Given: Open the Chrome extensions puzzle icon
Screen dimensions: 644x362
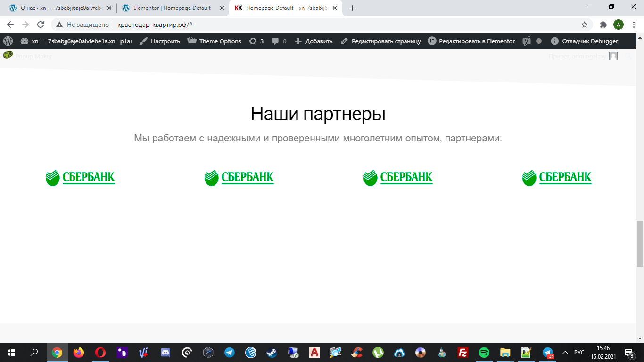Looking at the screenshot, I should coord(603,25).
